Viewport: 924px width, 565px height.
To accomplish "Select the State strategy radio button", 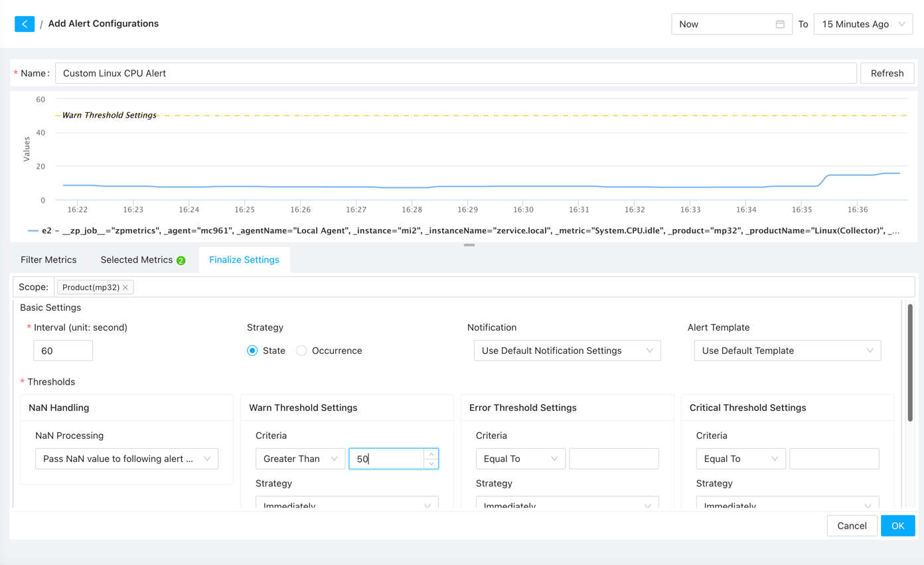I will click(252, 351).
